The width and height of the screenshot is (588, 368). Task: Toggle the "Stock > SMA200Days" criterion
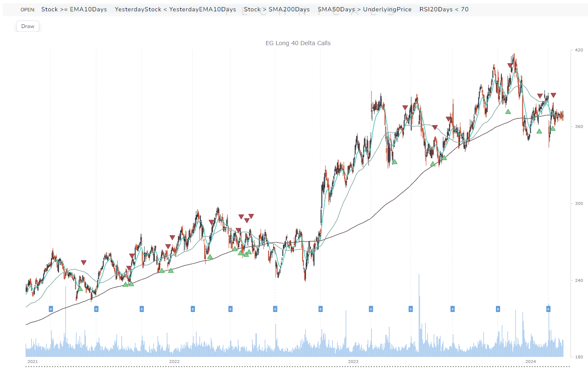coord(277,9)
